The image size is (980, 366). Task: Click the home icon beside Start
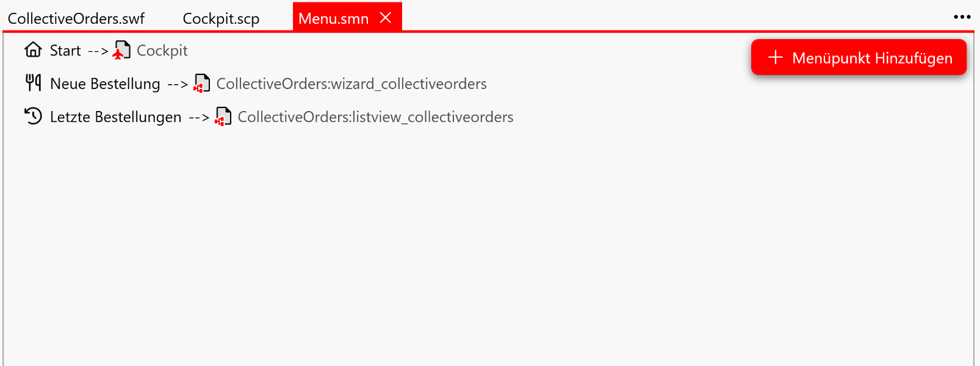click(x=33, y=49)
